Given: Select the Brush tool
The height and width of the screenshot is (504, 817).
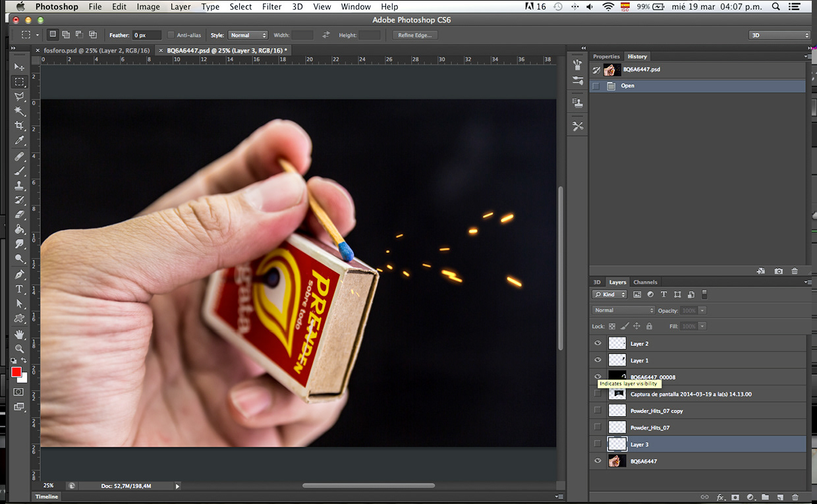Looking at the screenshot, I should point(19,171).
